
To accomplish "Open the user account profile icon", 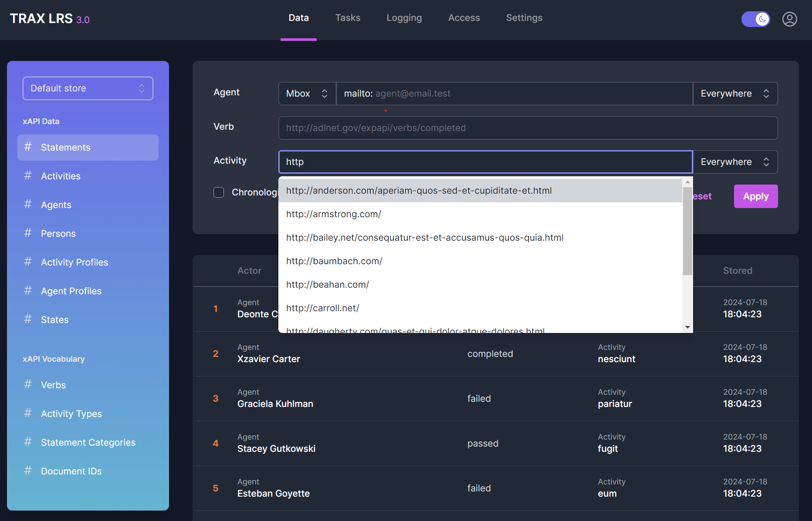I will [x=789, y=19].
